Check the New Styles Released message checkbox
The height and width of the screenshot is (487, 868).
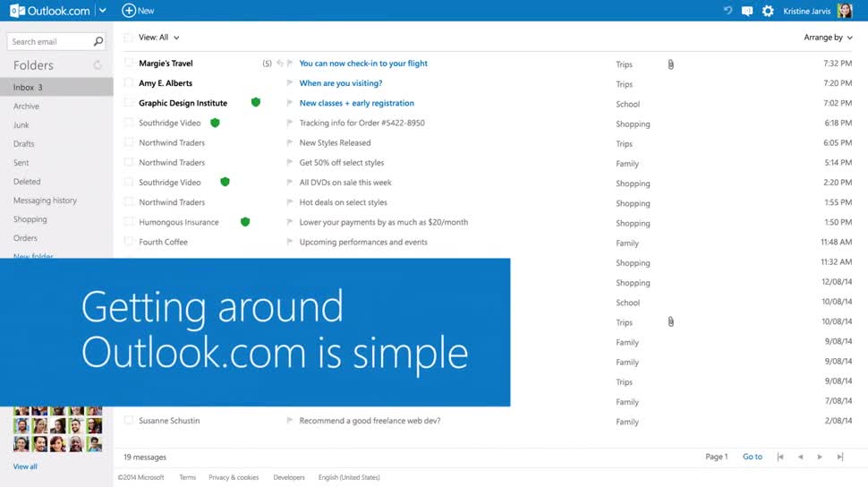[x=129, y=142]
